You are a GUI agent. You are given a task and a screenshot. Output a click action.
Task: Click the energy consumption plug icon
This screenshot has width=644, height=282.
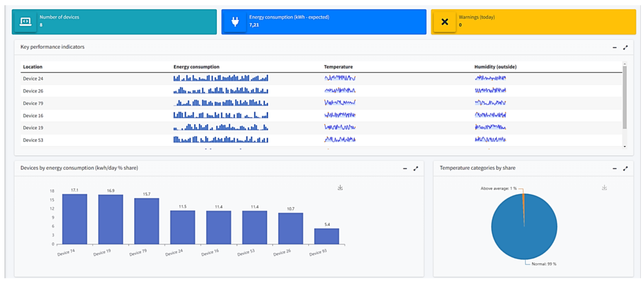235,22
